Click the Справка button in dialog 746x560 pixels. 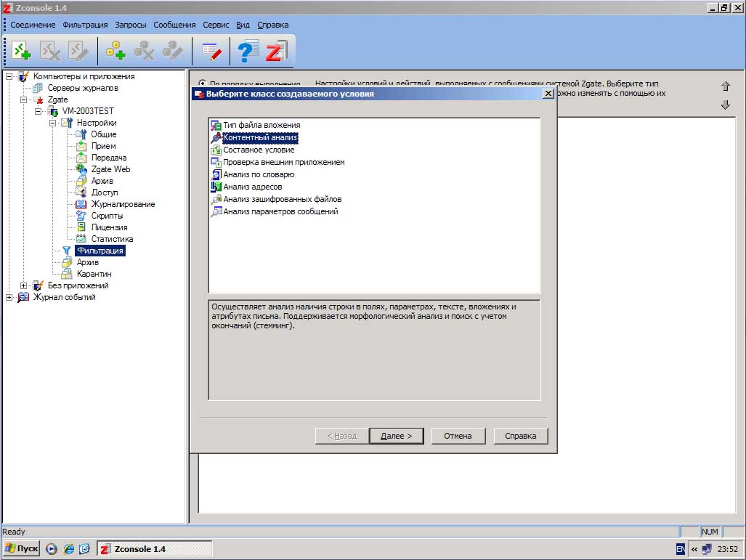pyautogui.click(x=521, y=436)
